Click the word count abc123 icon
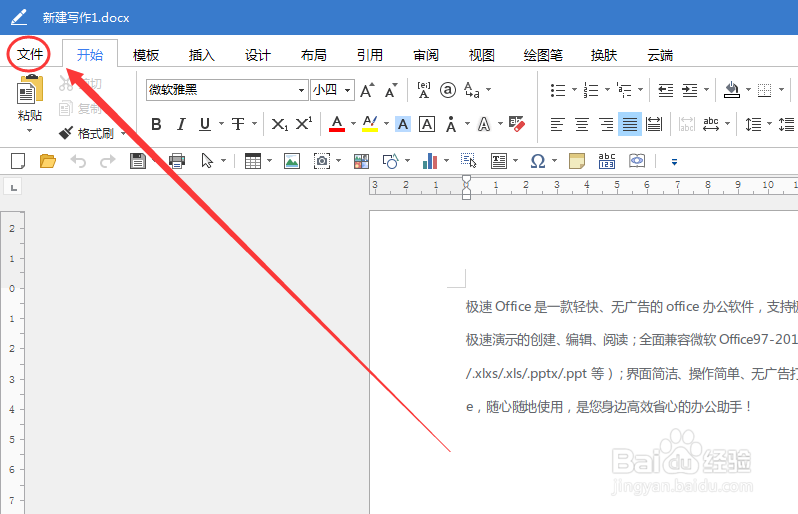This screenshot has height=514, width=798. coord(607,161)
